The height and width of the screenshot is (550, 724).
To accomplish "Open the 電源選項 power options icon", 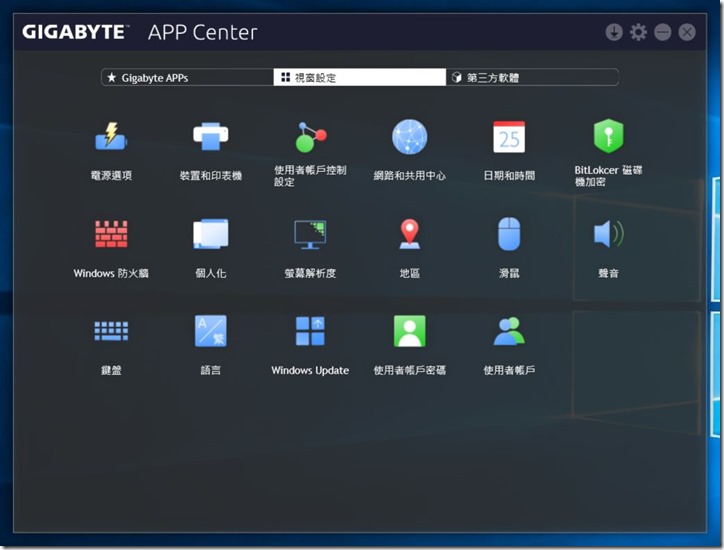I will pyautogui.click(x=111, y=136).
